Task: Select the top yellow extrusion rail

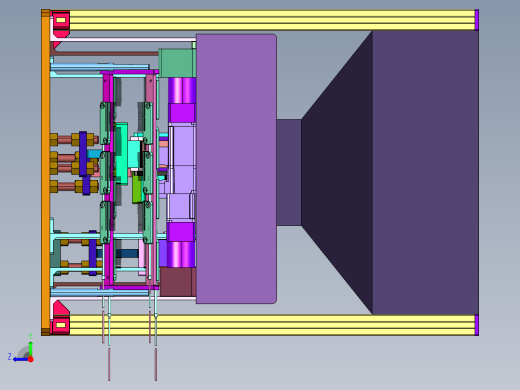Action: [272, 20]
